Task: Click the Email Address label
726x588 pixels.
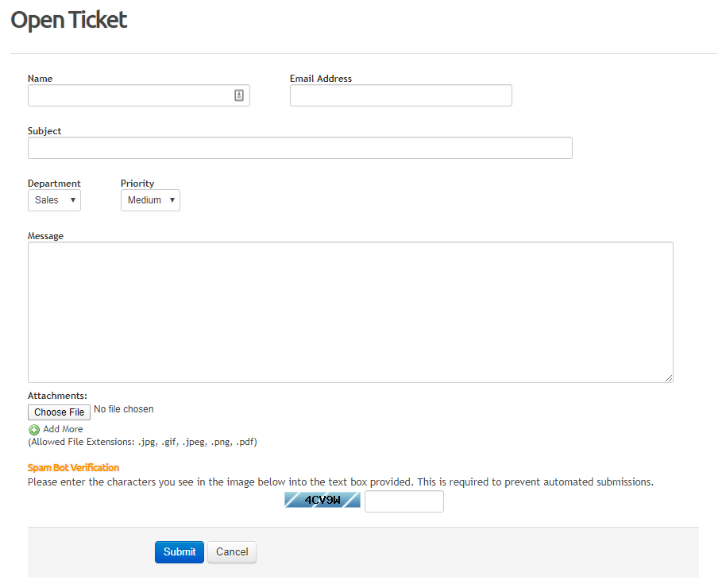Action: click(x=321, y=79)
